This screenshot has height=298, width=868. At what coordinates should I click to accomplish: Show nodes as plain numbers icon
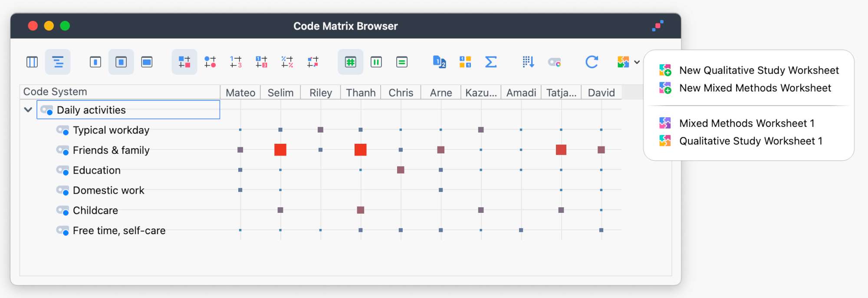236,62
